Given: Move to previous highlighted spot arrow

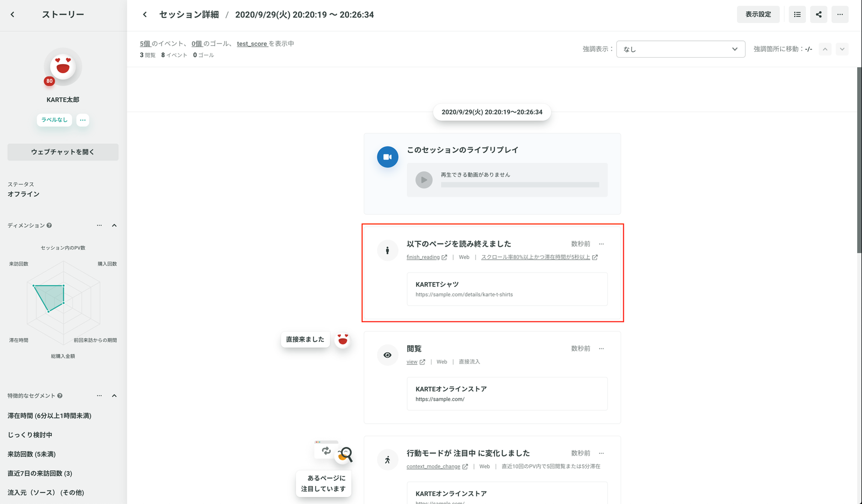Looking at the screenshot, I should (825, 49).
